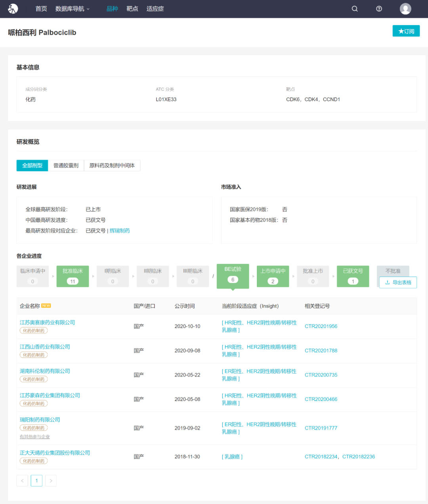Export the table with 导出表格 button
This screenshot has height=504, width=428.
(398, 283)
